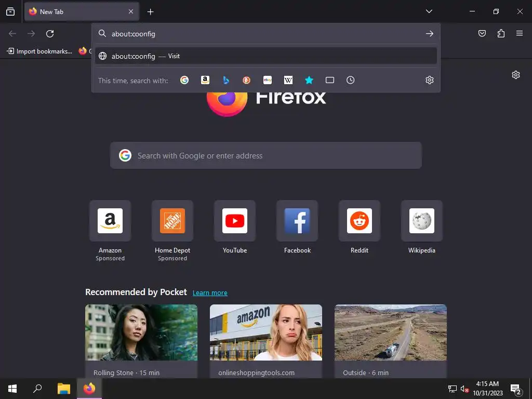Screen dimensions: 532x399
Task: Open the notification center icon
Action: tap(515, 389)
